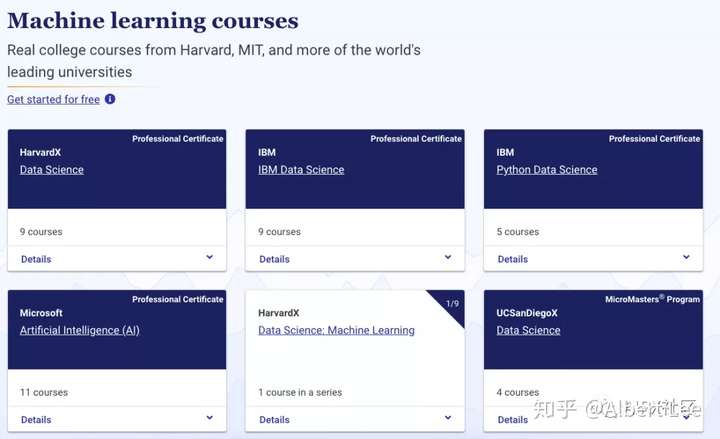
Task: Click Professional Certificate label on Python Data Science card
Action: pyautogui.click(x=654, y=139)
